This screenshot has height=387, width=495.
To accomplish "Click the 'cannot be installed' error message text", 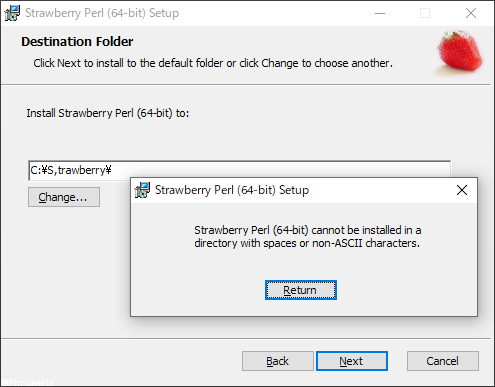I will click(x=307, y=237).
